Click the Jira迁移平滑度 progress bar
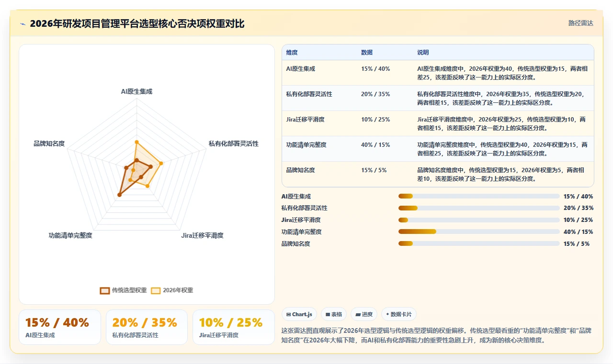The height and width of the screenshot is (364, 613). click(479, 220)
